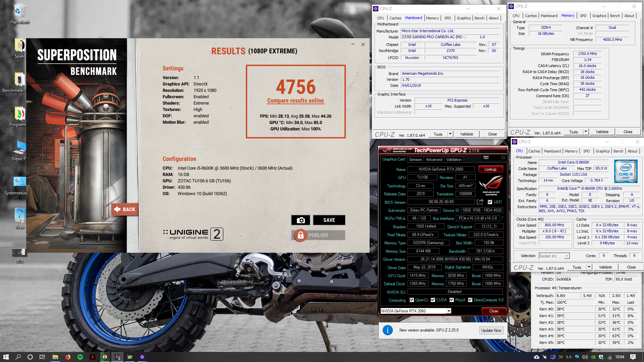Open the Socket #1 selection dropdown
This screenshot has height=362, width=644.
coord(567,256)
